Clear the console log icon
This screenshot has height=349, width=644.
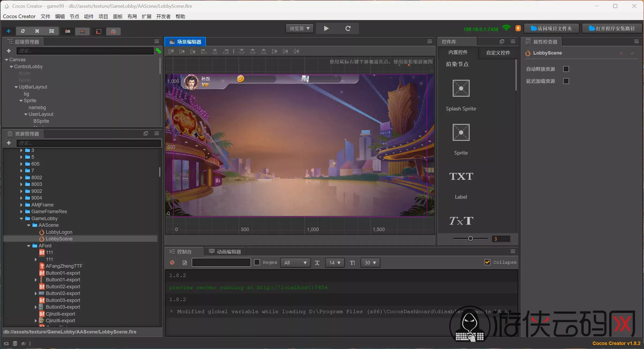click(172, 263)
